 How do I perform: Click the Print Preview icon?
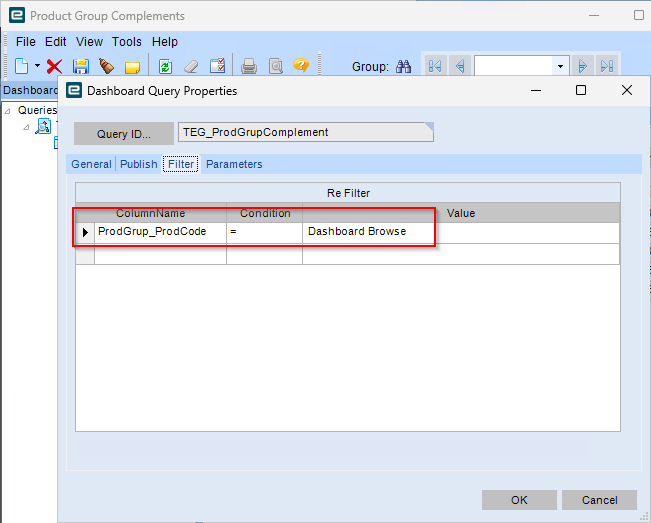[x=275, y=66]
